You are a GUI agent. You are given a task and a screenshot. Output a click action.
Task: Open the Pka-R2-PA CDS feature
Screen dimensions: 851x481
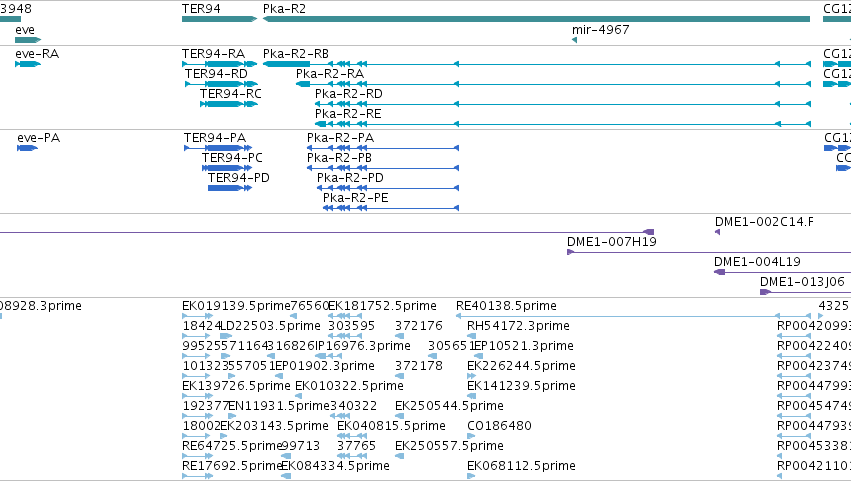coord(383,148)
